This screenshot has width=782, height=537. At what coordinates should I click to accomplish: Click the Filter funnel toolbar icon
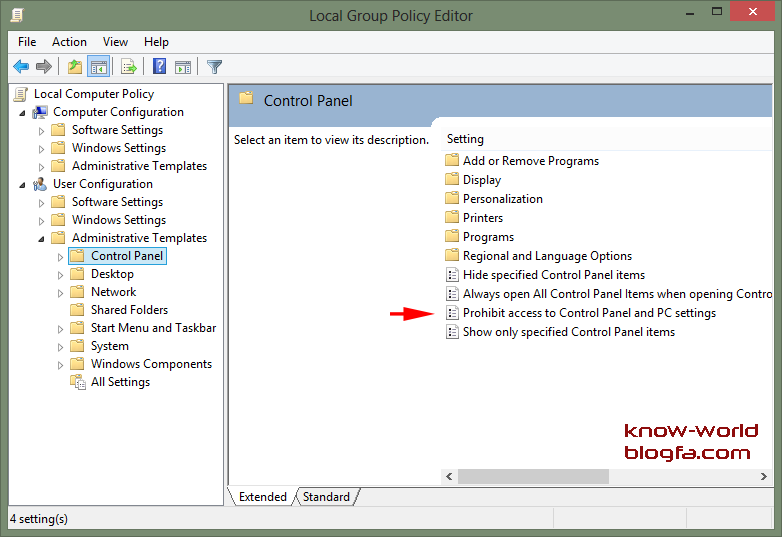[x=214, y=67]
